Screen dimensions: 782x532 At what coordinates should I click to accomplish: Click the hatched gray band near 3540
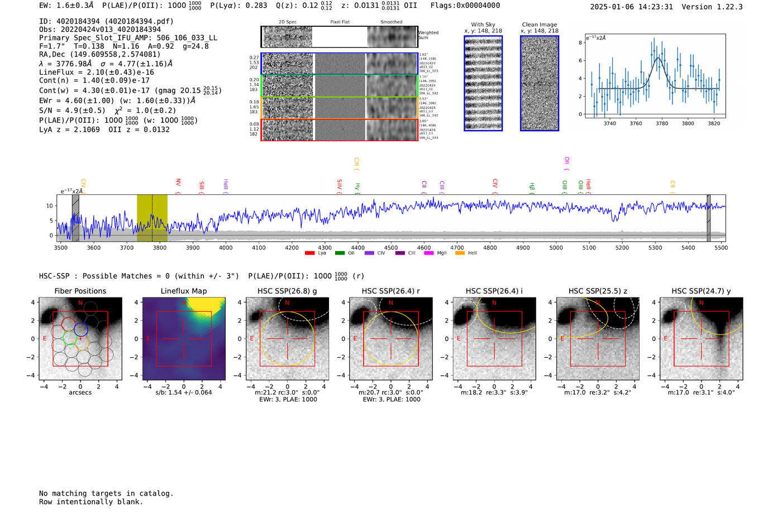(75, 218)
